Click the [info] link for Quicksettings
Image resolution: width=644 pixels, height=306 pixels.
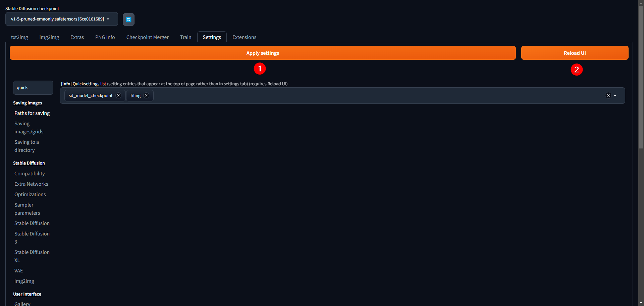tap(66, 84)
